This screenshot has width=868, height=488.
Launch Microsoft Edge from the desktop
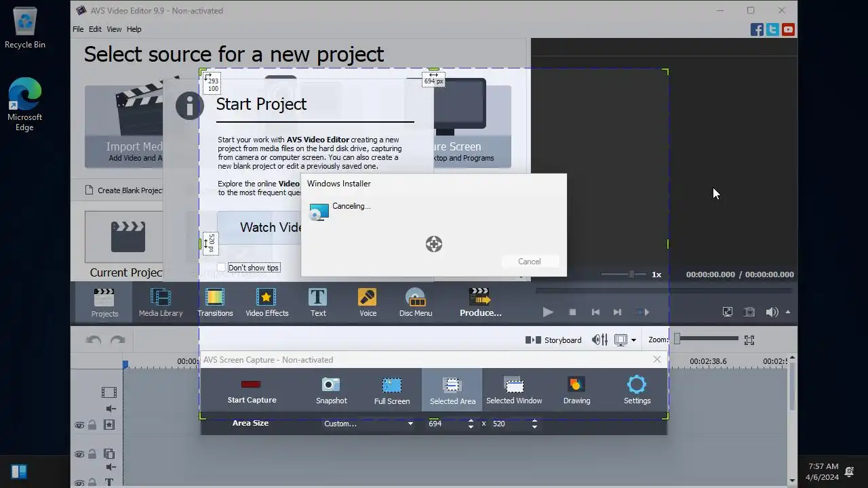pyautogui.click(x=25, y=104)
